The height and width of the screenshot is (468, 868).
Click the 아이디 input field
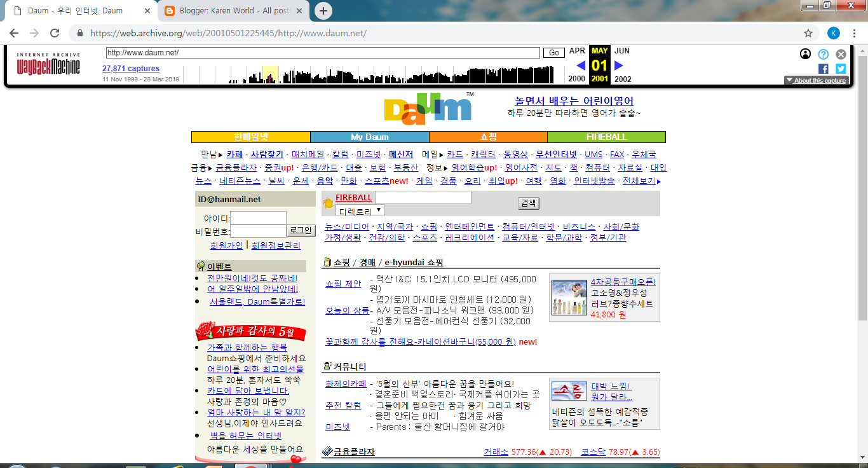[x=258, y=218]
